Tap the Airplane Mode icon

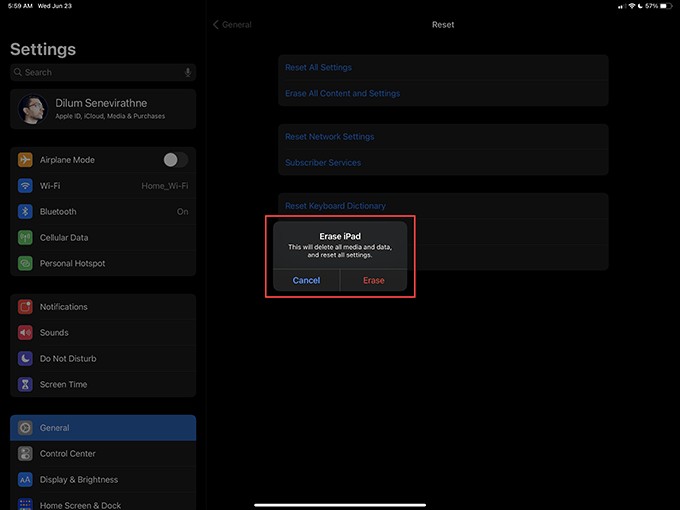(x=25, y=160)
